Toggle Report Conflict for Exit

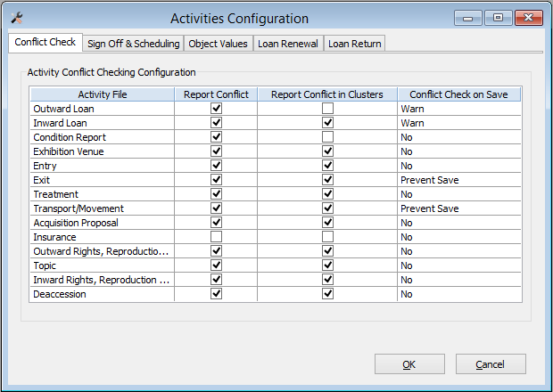[216, 180]
